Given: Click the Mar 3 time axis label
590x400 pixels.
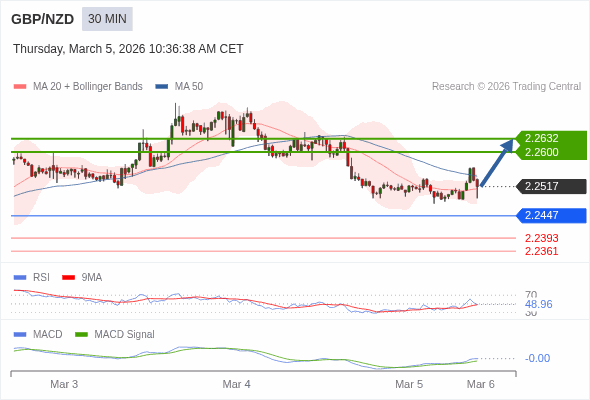Looking at the screenshot, I should [64, 384].
